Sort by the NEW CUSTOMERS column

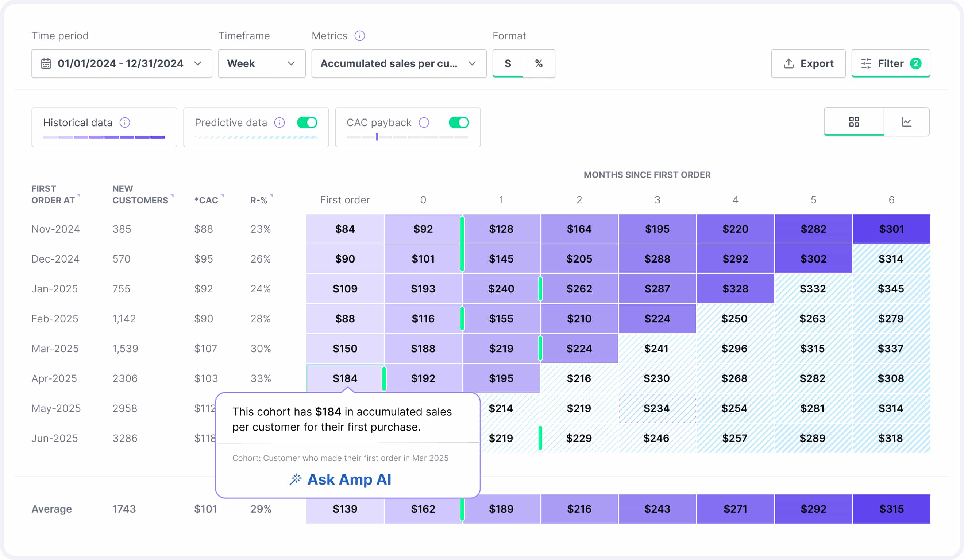coord(140,194)
